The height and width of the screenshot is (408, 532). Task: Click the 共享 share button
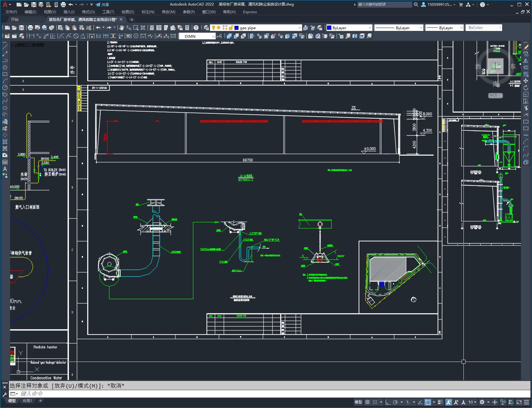coord(102,5)
